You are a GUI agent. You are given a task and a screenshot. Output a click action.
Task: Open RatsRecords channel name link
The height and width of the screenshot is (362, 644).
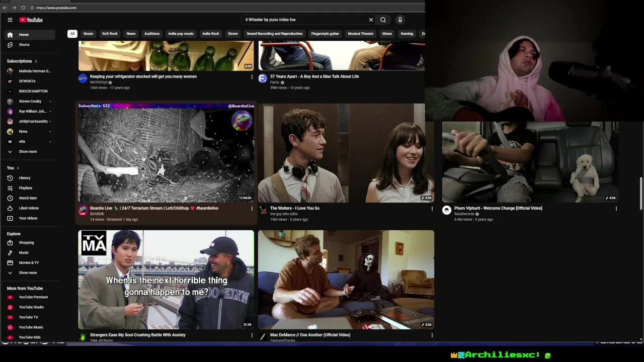click(x=464, y=214)
